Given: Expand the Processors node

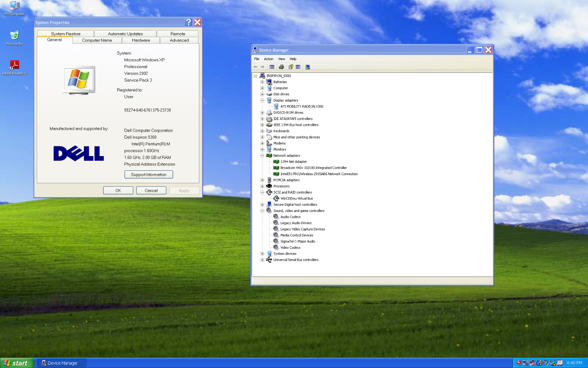Looking at the screenshot, I should 262,186.
